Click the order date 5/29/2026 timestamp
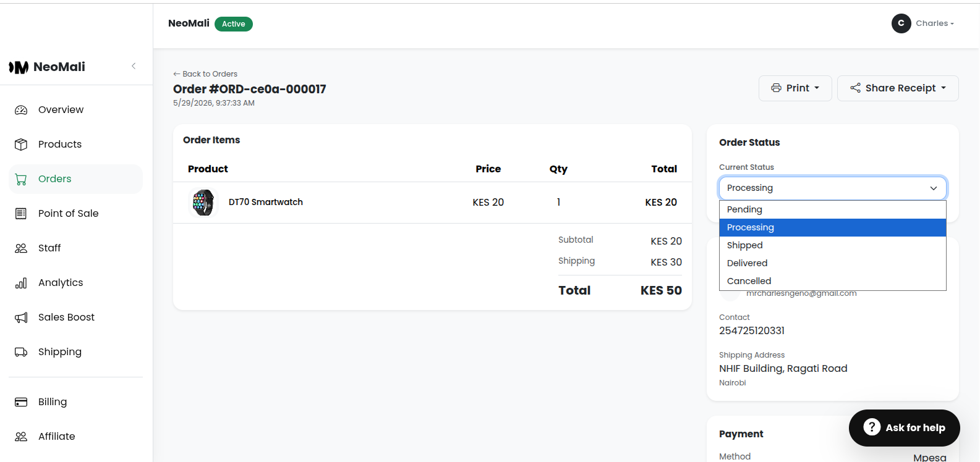Image resolution: width=980 pixels, height=462 pixels. [214, 103]
